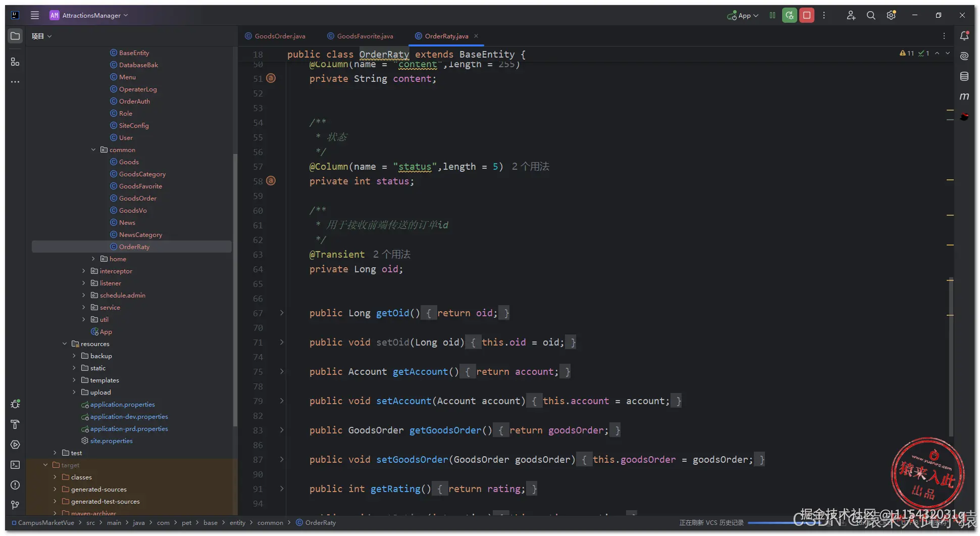This screenshot has height=536, width=980.
Task: Click the project tree scrollbar
Action: [x=235, y=290]
